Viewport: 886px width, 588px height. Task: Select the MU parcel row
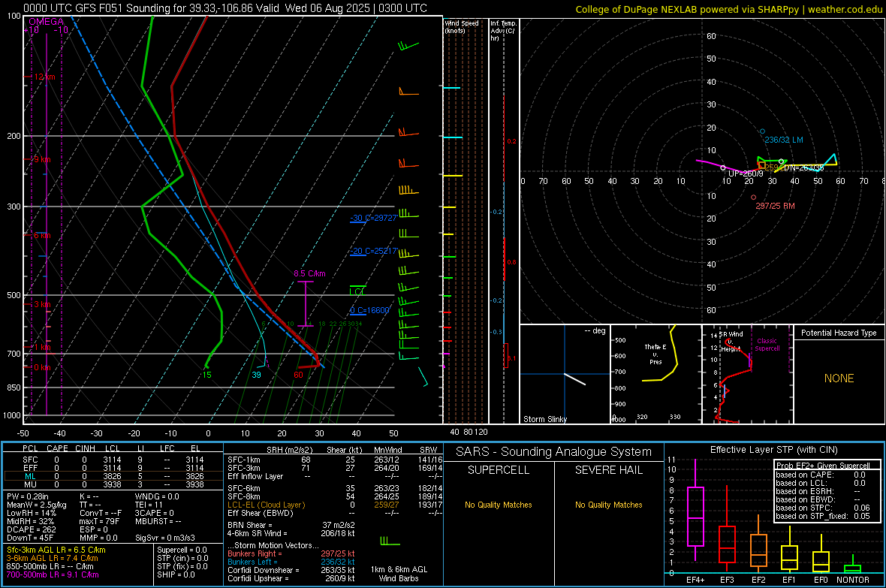(x=113, y=484)
